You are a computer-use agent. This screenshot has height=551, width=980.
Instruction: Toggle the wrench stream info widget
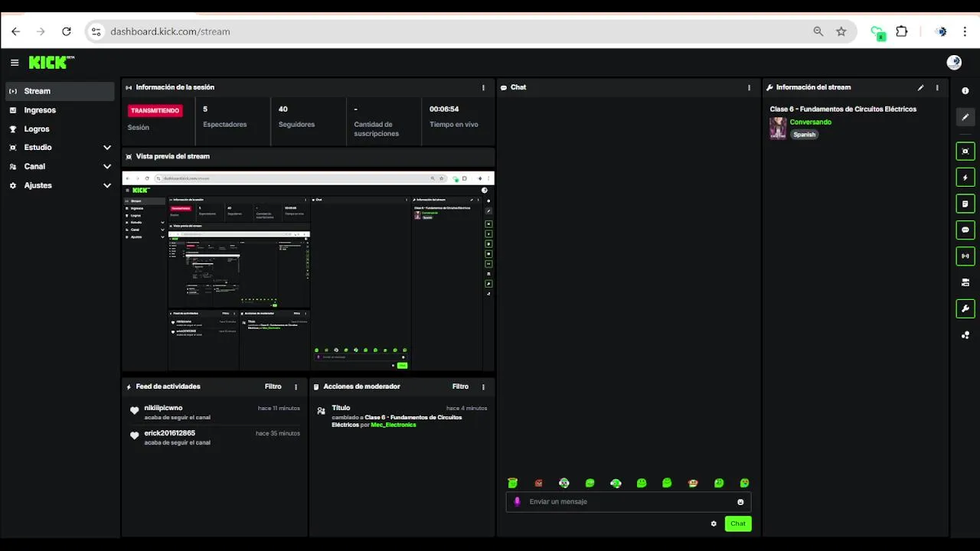(965, 309)
